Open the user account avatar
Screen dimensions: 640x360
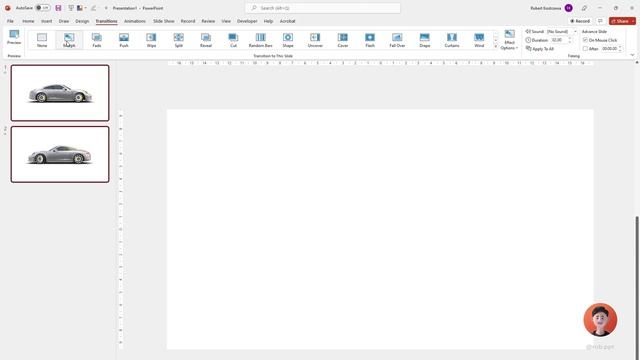tap(569, 8)
